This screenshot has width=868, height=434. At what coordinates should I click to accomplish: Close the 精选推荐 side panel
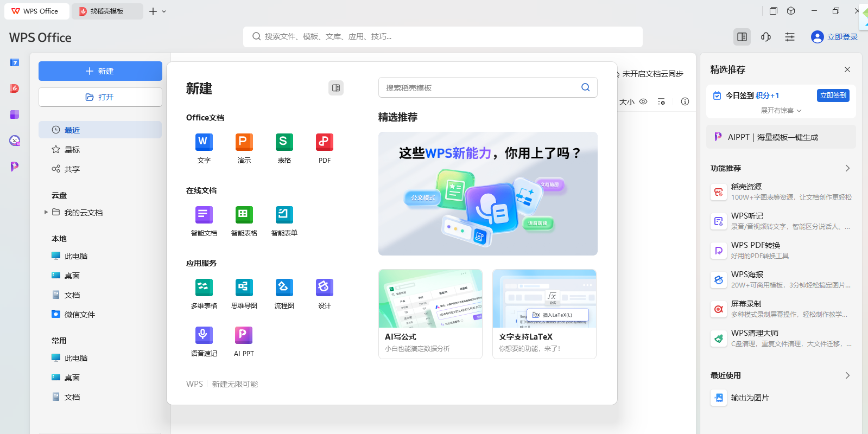click(847, 69)
